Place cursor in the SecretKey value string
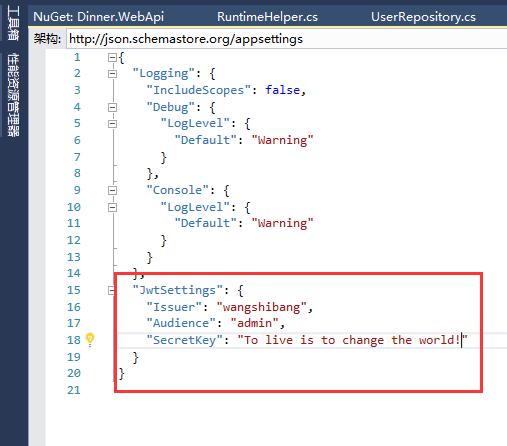The height and width of the screenshot is (446, 507). coord(352,340)
